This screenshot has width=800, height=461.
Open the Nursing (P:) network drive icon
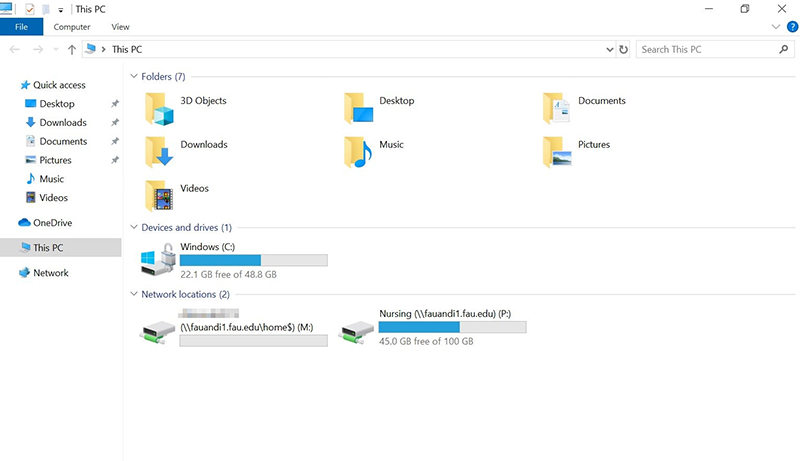pyautogui.click(x=358, y=329)
